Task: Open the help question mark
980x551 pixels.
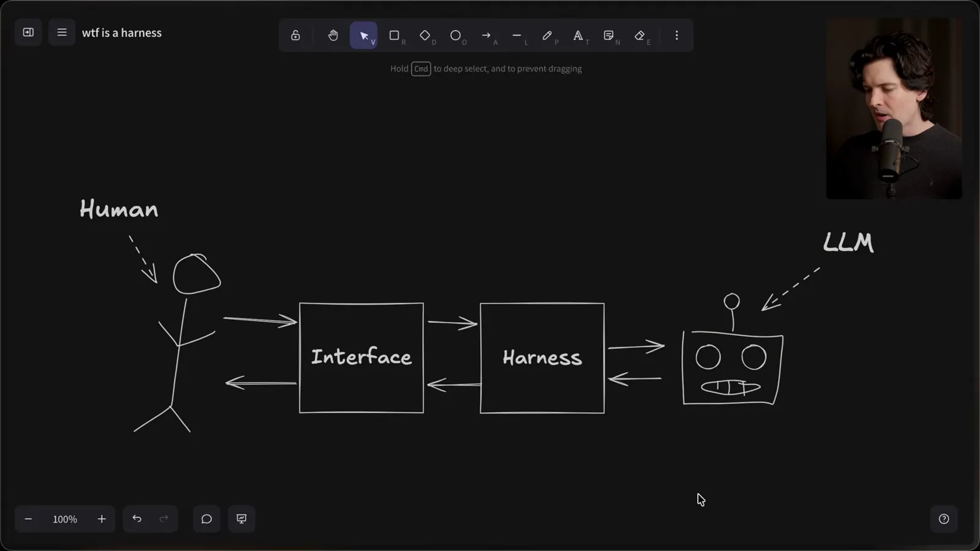Action: pyautogui.click(x=944, y=519)
